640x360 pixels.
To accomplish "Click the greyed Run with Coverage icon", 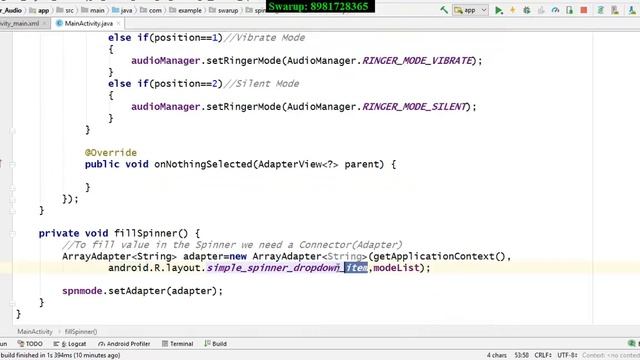I will (541, 10).
